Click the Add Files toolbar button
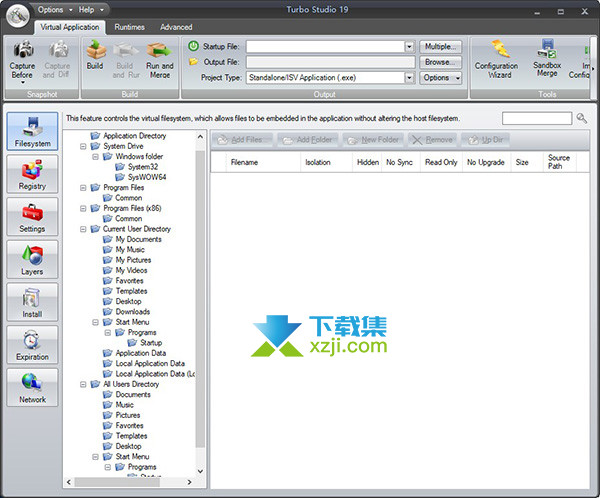600x498 pixels. point(241,140)
